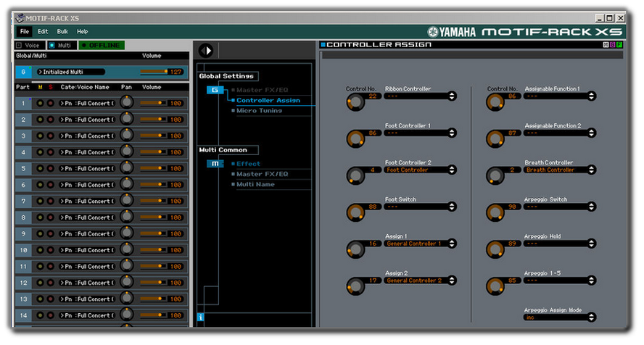644x345 pixels.
Task: Open the Bulk menu
Action: (x=62, y=32)
